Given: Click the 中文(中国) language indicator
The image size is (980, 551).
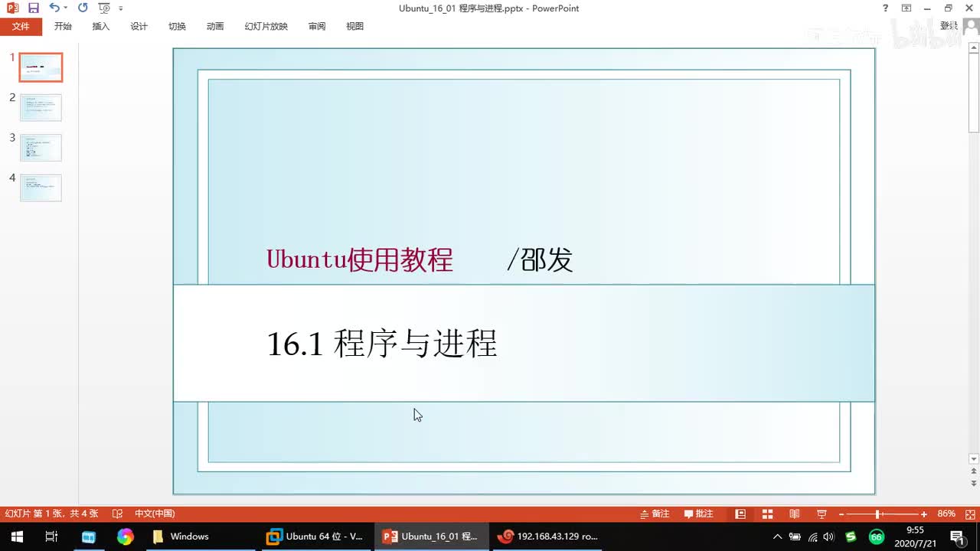Looking at the screenshot, I should [155, 514].
